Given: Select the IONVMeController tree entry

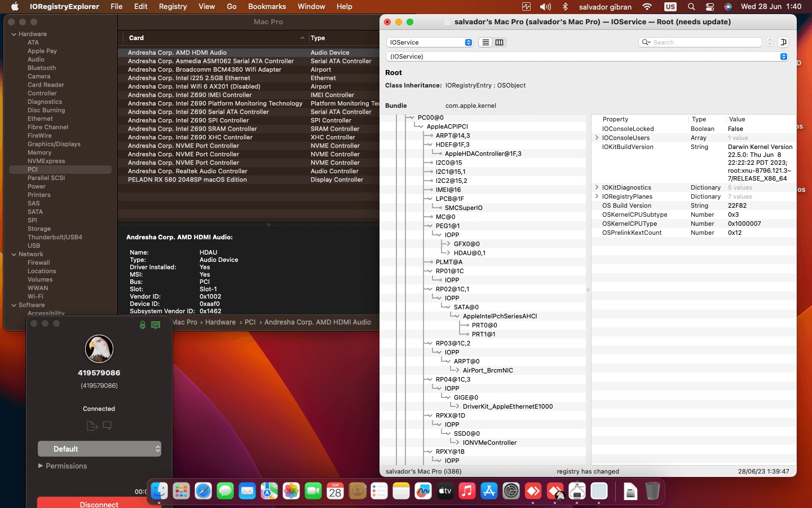Looking at the screenshot, I should coord(489,443).
